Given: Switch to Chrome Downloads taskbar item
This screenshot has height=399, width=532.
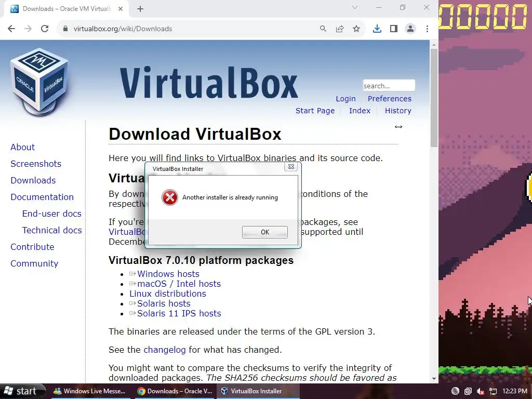Looking at the screenshot, I should [x=175, y=391].
